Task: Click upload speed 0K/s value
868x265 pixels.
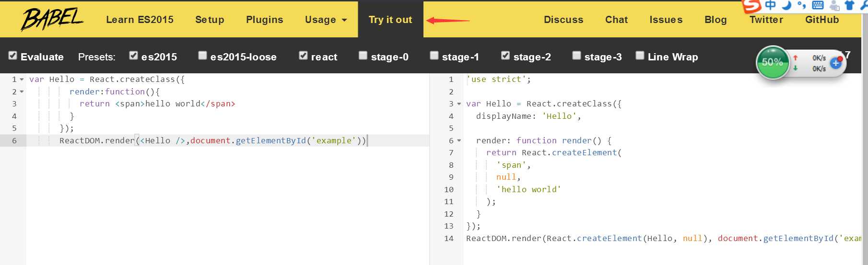Action: point(819,58)
